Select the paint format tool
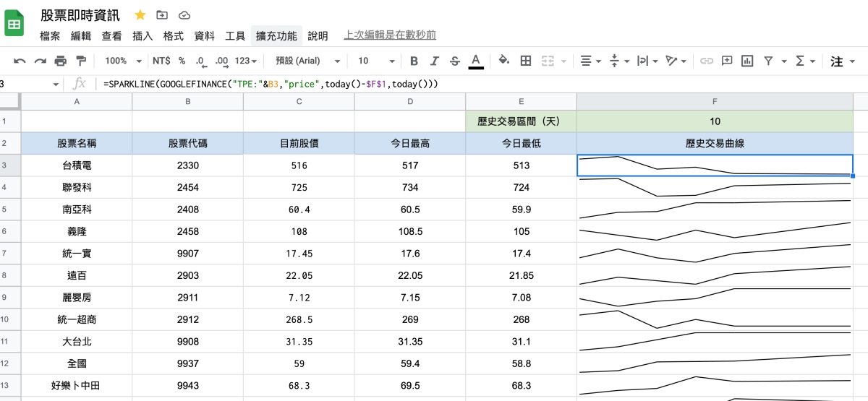 click(x=80, y=61)
